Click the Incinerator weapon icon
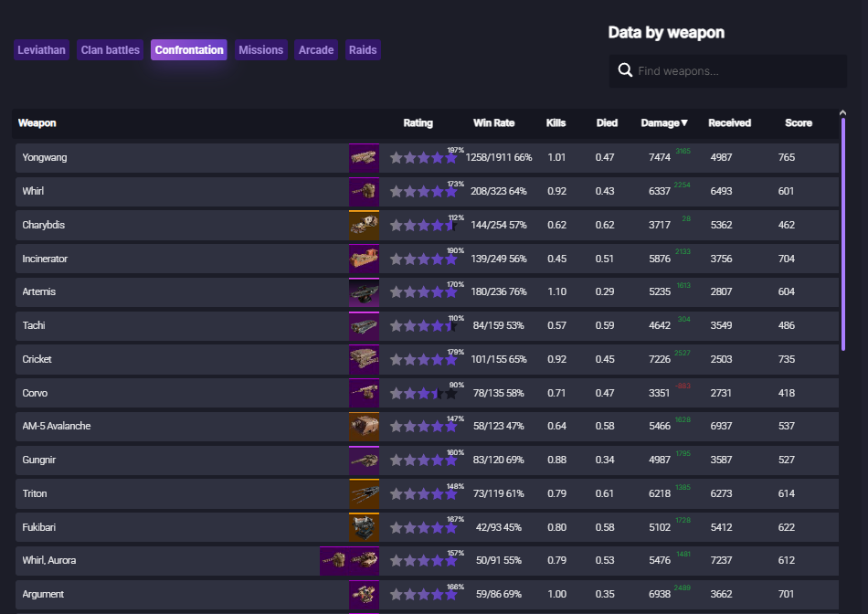 364,259
